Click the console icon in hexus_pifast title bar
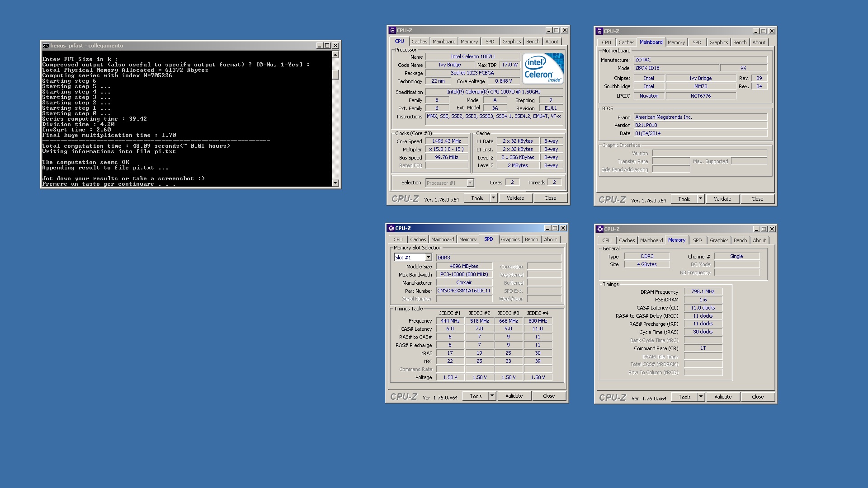 46,46
